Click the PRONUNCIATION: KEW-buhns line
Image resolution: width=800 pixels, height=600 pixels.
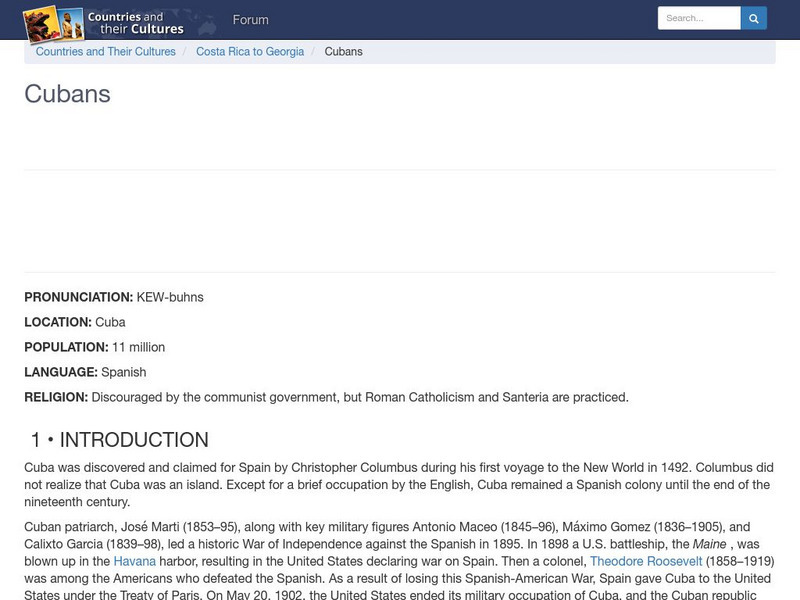[x=114, y=297]
